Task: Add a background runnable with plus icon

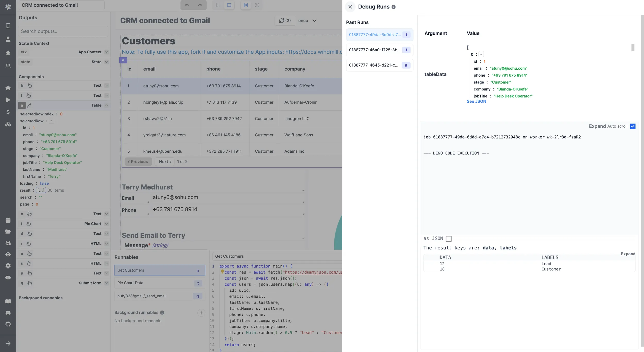Action: point(201,313)
